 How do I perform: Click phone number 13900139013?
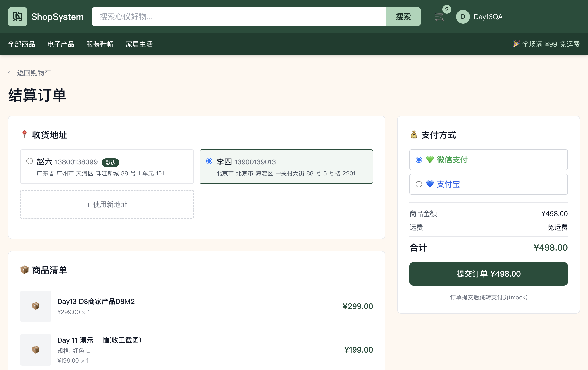[x=255, y=162]
